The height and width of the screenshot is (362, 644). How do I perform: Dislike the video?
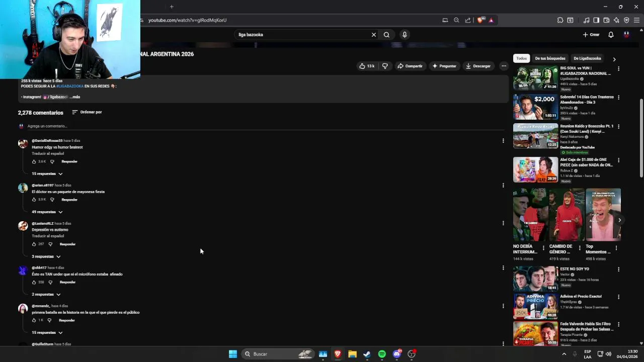[x=385, y=66]
